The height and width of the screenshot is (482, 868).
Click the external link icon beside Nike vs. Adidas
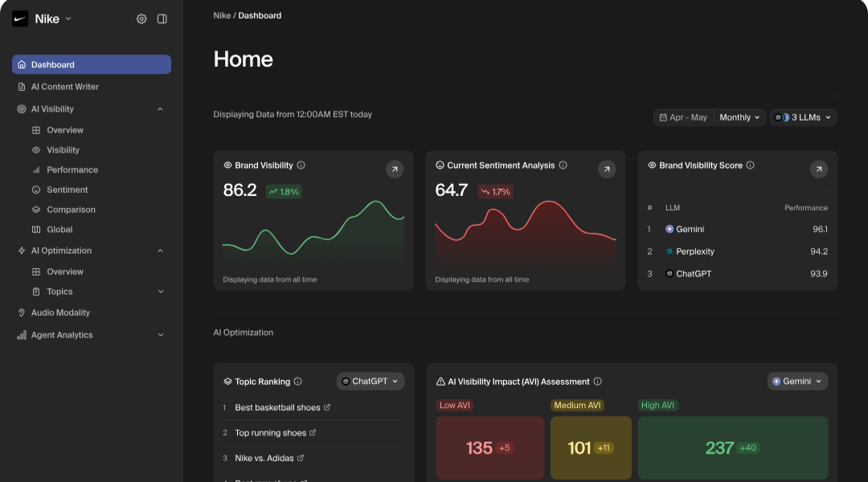pos(301,458)
